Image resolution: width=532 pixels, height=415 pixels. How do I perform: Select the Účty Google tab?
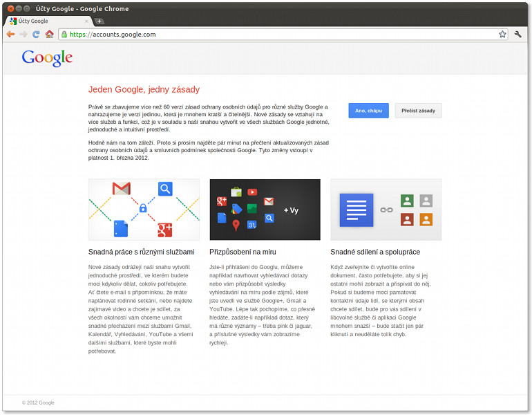coord(49,21)
